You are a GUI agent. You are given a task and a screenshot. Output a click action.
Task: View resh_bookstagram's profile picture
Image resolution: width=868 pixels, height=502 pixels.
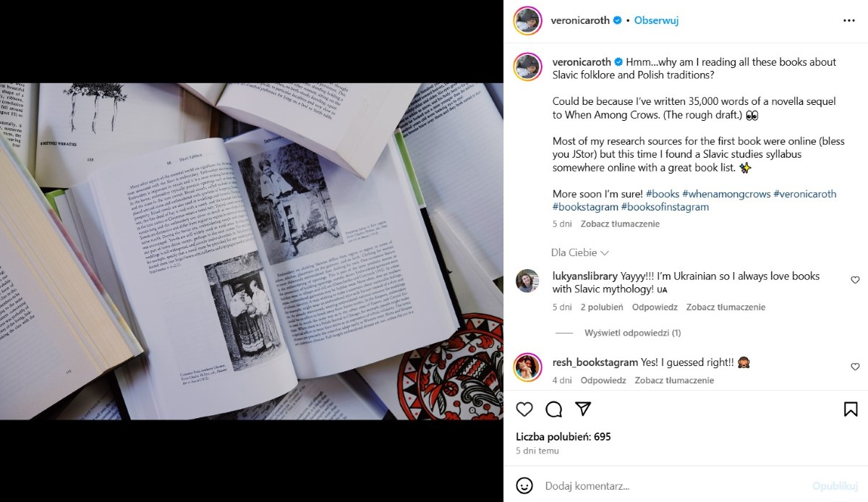(527, 367)
